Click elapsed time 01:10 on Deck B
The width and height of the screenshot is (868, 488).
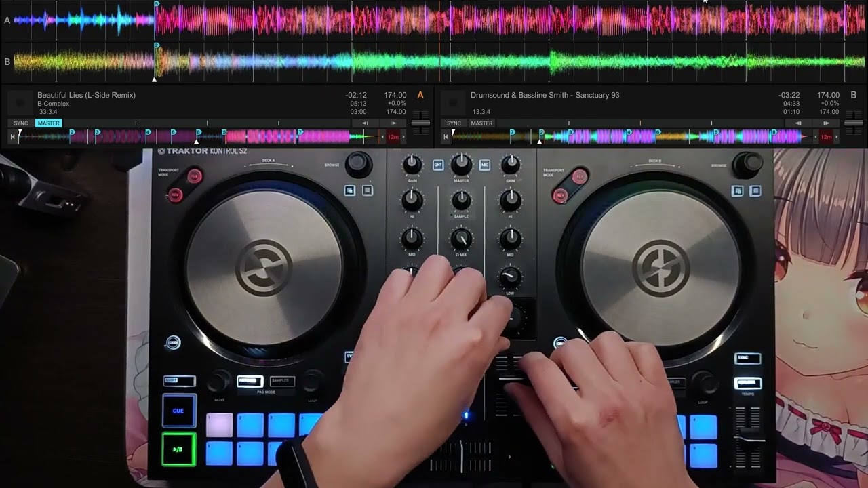(x=791, y=112)
